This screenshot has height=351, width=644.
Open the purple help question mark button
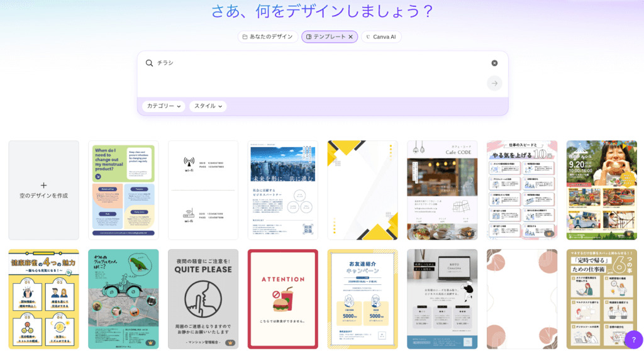click(633, 340)
